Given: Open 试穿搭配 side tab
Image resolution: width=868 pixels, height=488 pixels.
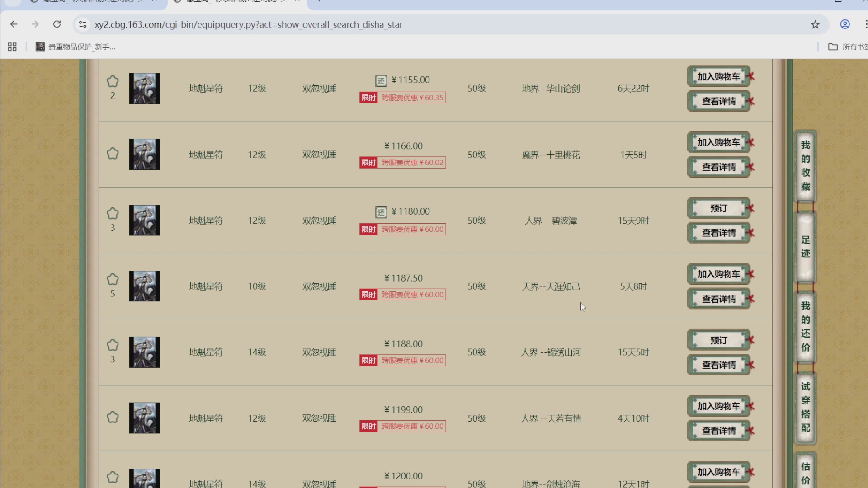Looking at the screenshot, I should pyautogui.click(x=805, y=407).
